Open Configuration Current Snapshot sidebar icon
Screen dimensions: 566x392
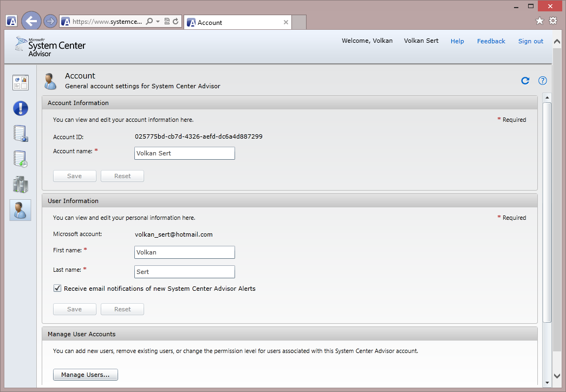pos(21,134)
